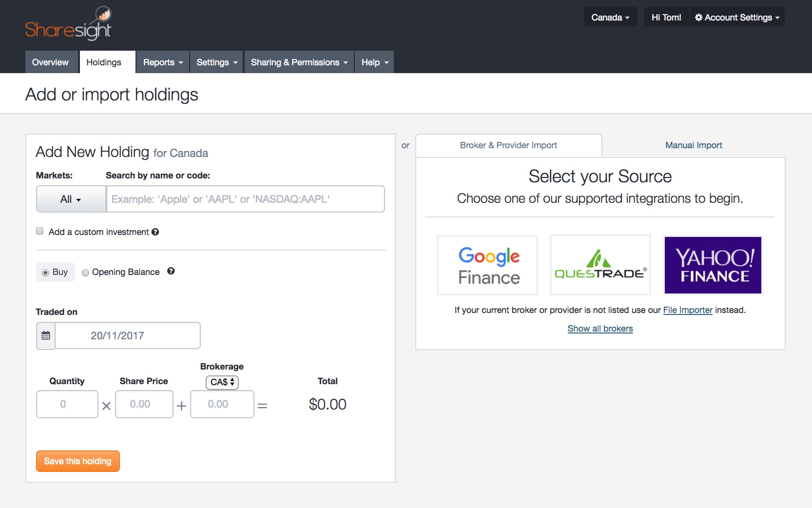This screenshot has height=508, width=812.
Task: Switch to the Manual Import tab
Action: click(693, 145)
